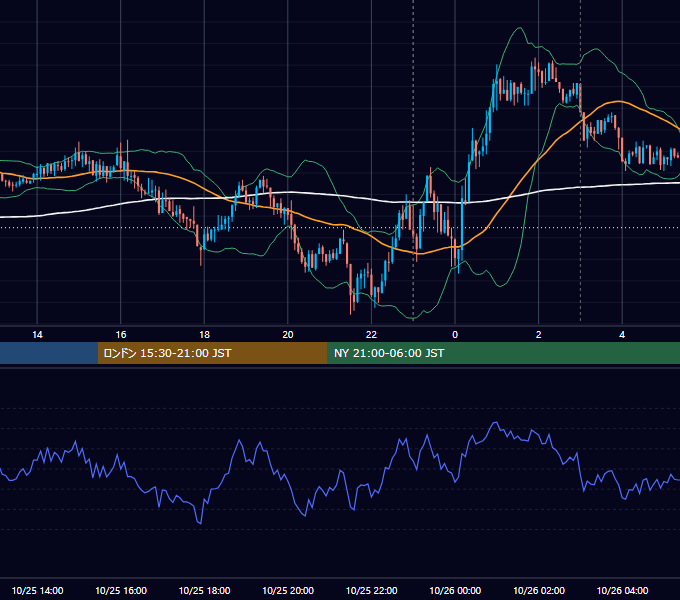Click hour label 20 on price axis
Image resolution: width=680 pixels, height=600 pixels.
[288, 335]
